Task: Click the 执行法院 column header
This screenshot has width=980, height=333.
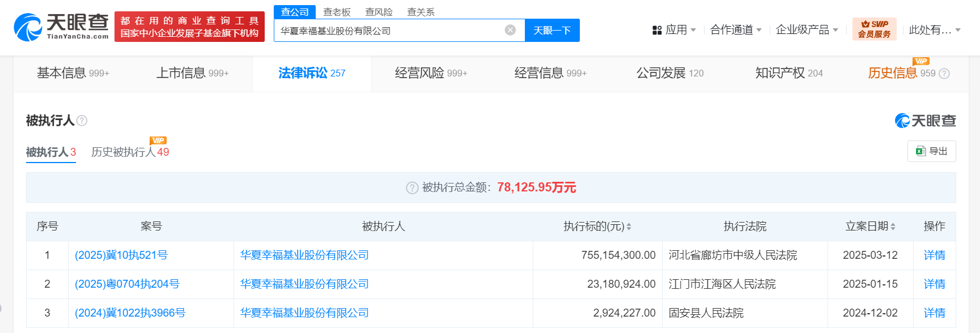Action: point(745,227)
